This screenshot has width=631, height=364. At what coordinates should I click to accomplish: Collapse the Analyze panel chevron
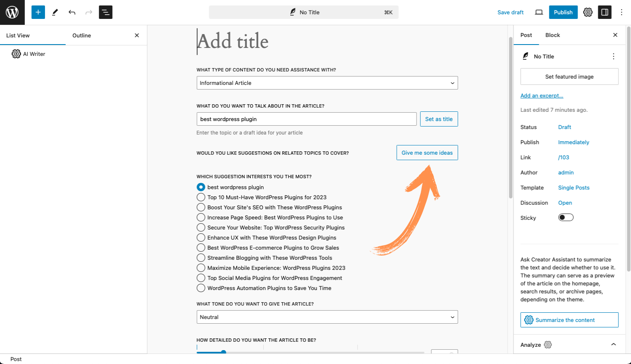pos(613,345)
